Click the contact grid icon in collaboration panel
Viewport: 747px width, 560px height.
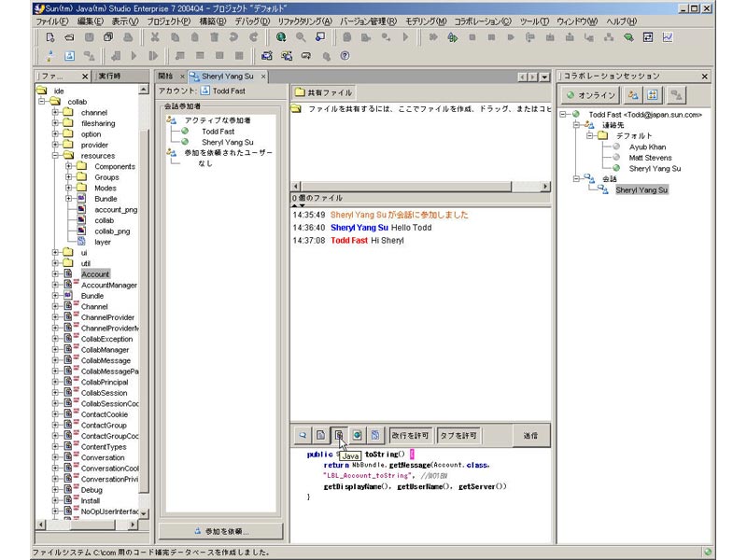(x=653, y=95)
